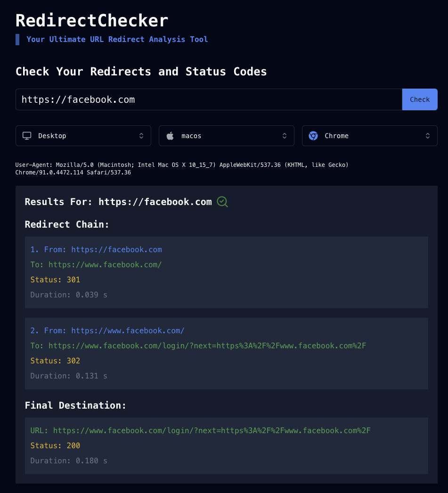Viewport: 448px width, 493px height.
Task: Click the chevron arrows in Chrome selector
Action: point(428,136)
